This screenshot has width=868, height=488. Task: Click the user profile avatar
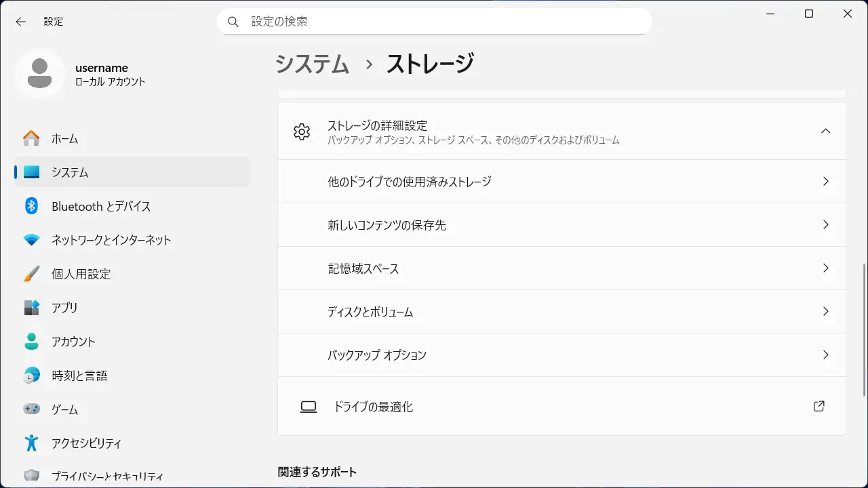point(40,73)
